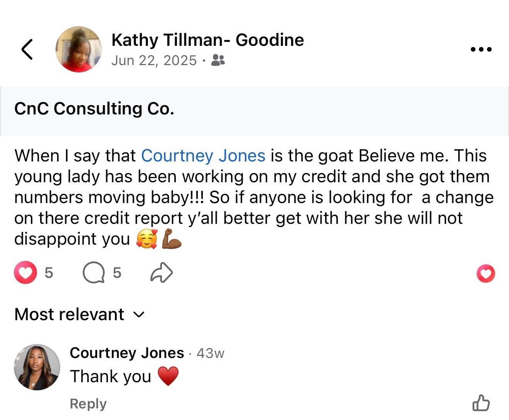Like Courtney's comment with thumbs-up icon
This screenshot has height=420, width=509.
(481, 403)
